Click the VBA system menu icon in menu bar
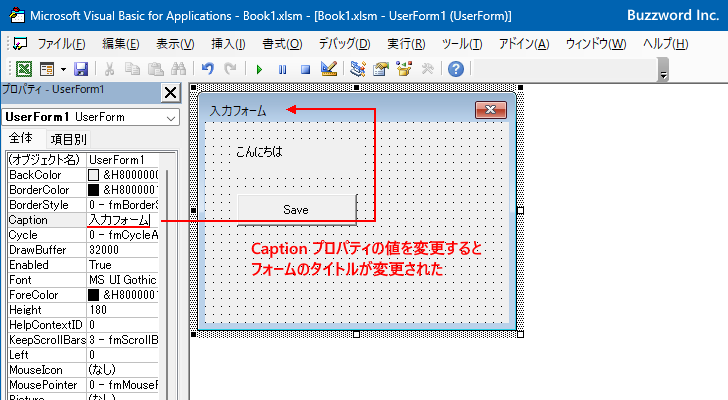Viewport: 728px width, 400px height. click(19, 44)
